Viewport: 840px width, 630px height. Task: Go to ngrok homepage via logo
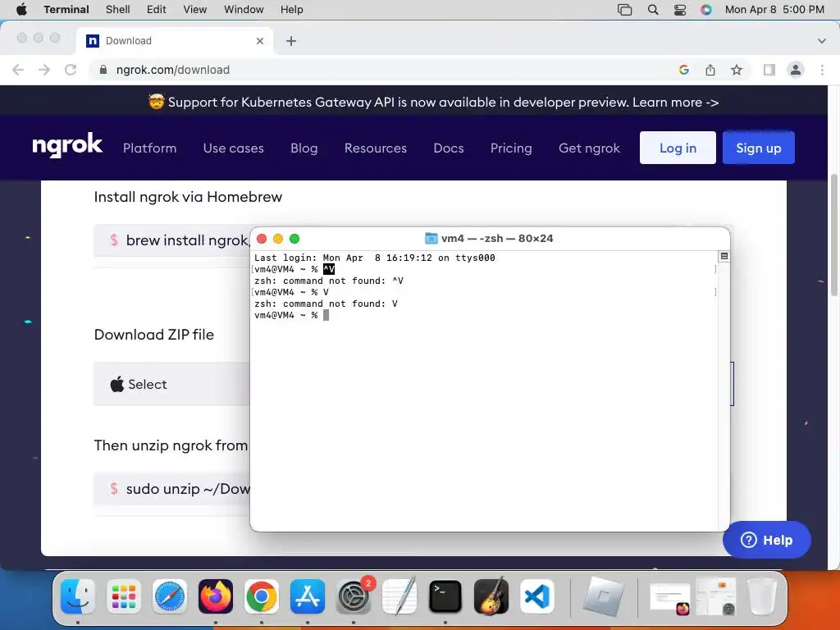point(67,145)
